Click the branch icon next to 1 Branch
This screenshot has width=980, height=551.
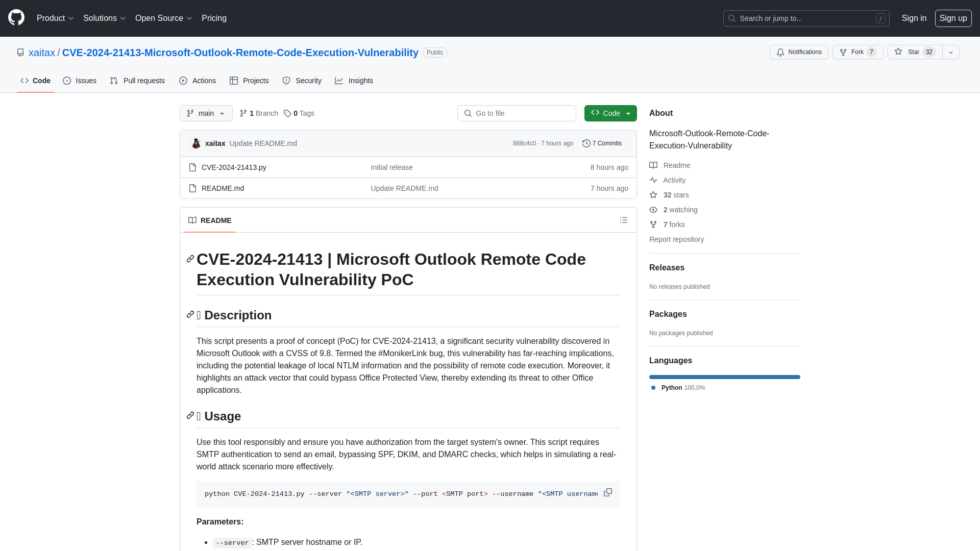coord(243,113)
